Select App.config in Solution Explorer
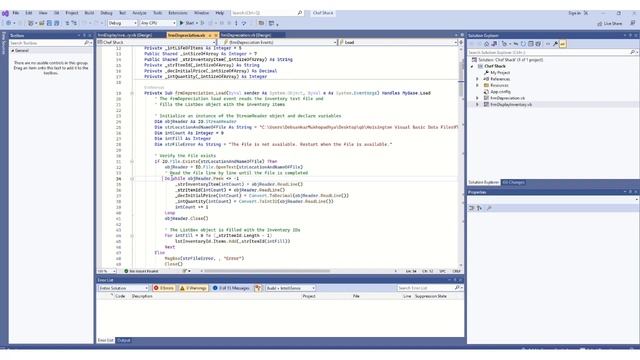640x360 pixels. pyautogui.click(x=500, y=92)
